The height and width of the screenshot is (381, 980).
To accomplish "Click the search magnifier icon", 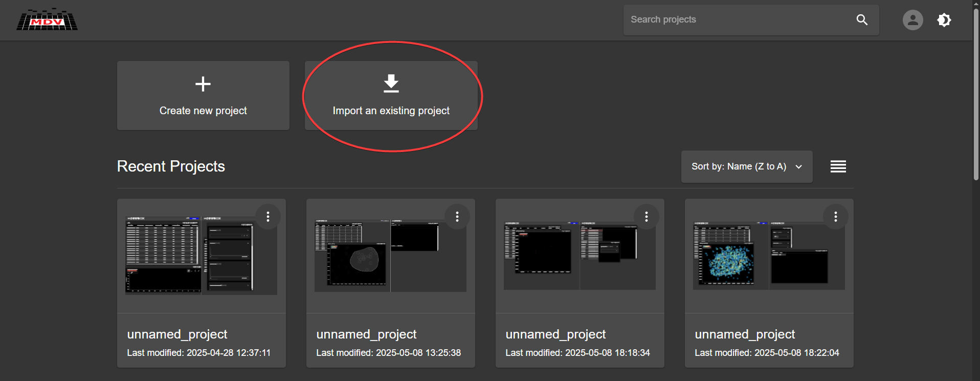I will pos(862,20).
